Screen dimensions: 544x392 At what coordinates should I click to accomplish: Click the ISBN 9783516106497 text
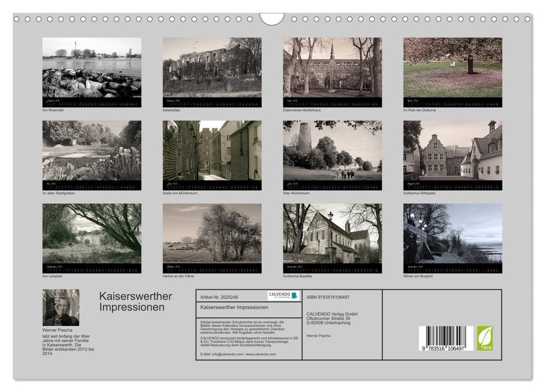(328, 297)
